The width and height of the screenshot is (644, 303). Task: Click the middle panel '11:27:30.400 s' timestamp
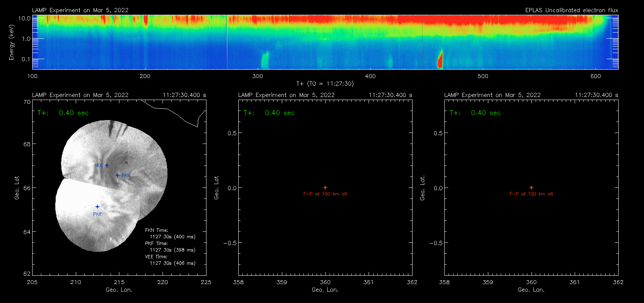(391, 95)
